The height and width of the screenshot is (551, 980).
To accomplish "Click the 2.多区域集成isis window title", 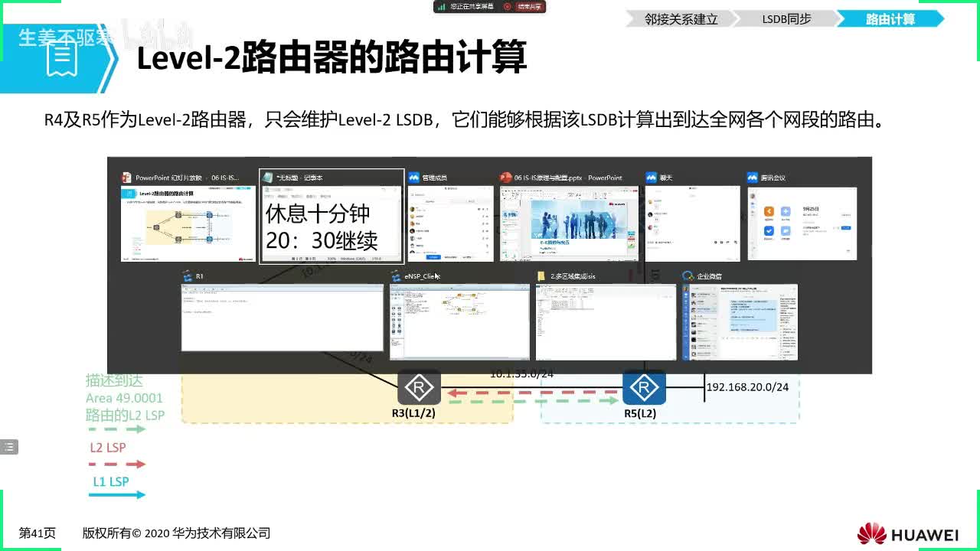I will (x=574, y=275).
